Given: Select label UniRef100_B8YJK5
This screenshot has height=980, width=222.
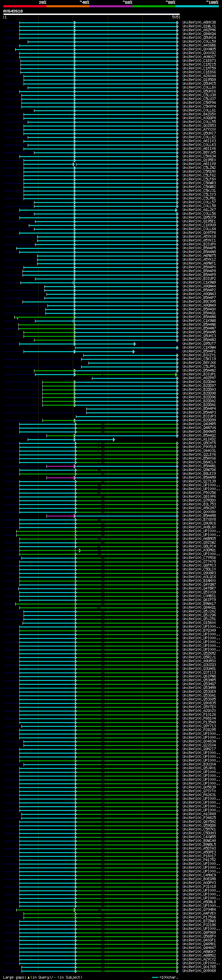Looking at the screenshot, I should [x=199, y=153].
